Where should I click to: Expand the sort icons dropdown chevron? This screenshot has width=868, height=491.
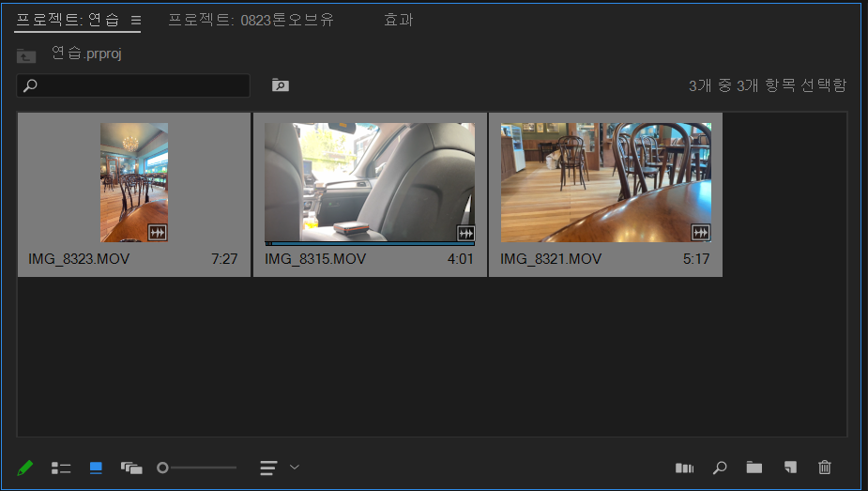pyautogui.click(x=295, y=468)
